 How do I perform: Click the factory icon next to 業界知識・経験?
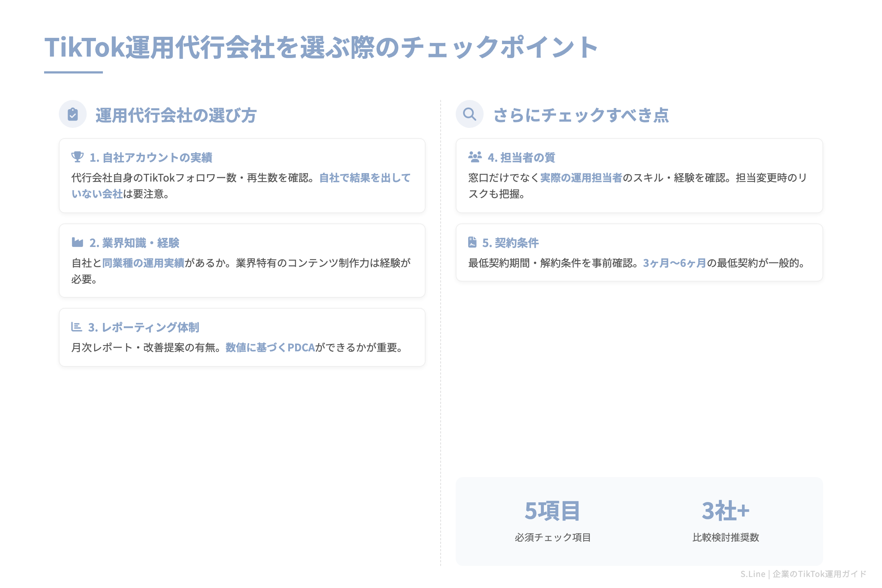point(78,243)
